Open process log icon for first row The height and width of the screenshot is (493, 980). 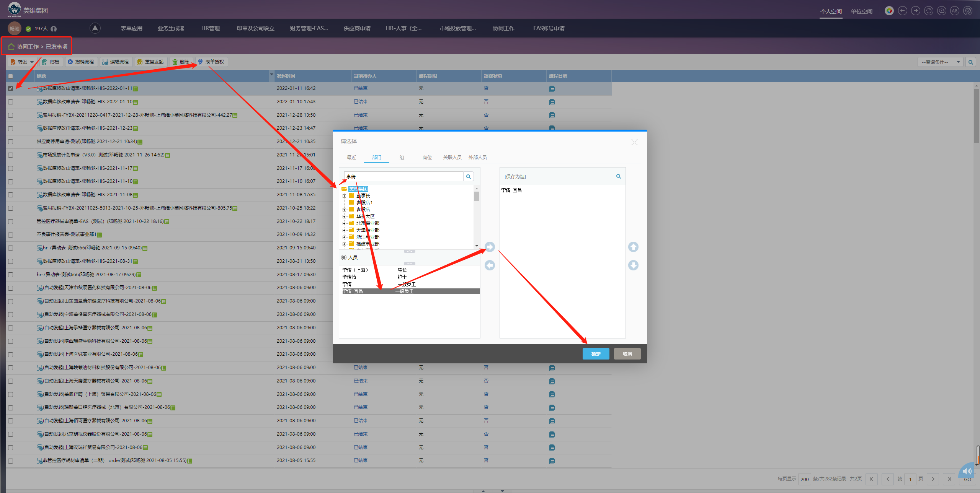[x=552, y=89]
